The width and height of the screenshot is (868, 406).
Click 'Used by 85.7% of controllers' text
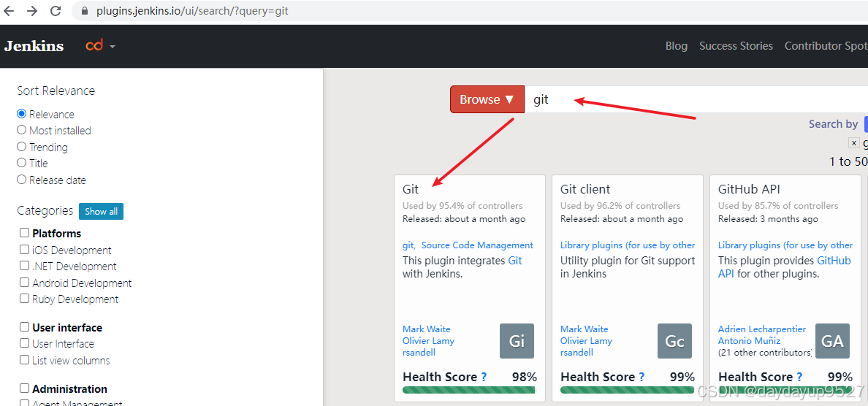pyautogui.click(x=778, y=206)
